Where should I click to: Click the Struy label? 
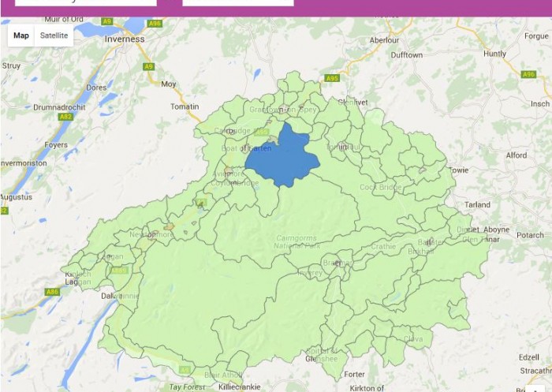pos(11,66)
